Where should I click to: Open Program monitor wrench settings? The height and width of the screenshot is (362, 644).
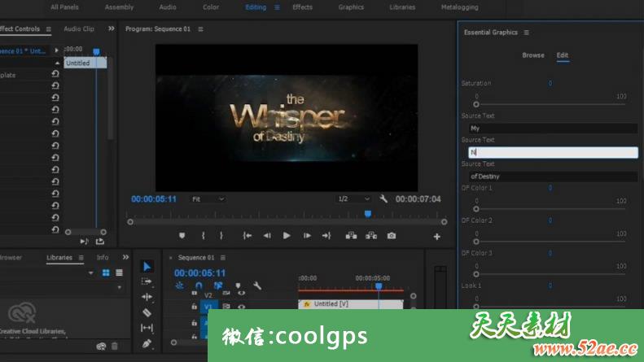pyautogui.click(x=384, y=198)
